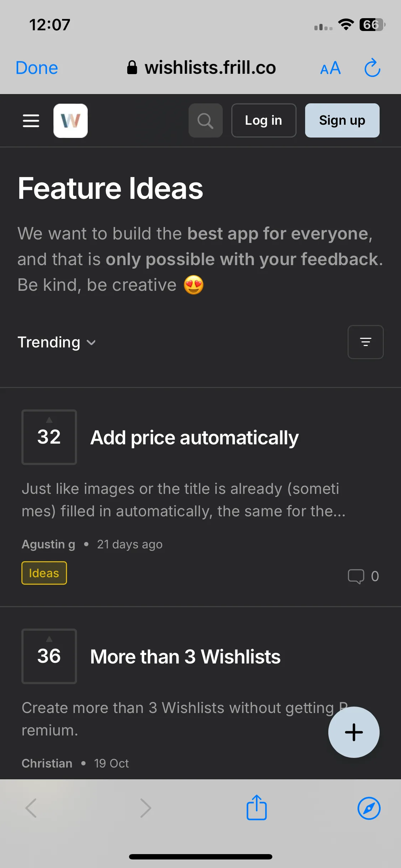Tap Done to close the browser
This screenshot has width=401, height=868.
pyautogui.click(x=37, y=68)
